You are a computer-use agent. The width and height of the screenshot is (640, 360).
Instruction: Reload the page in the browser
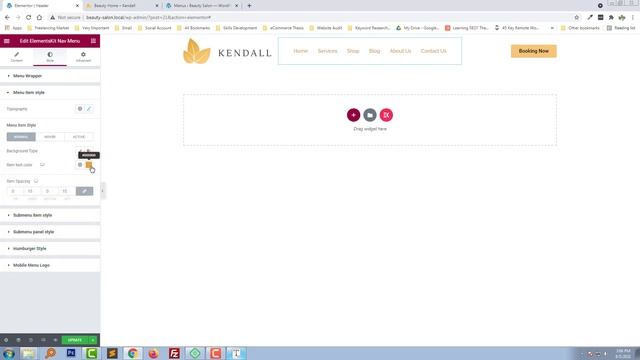pos(29,18)
